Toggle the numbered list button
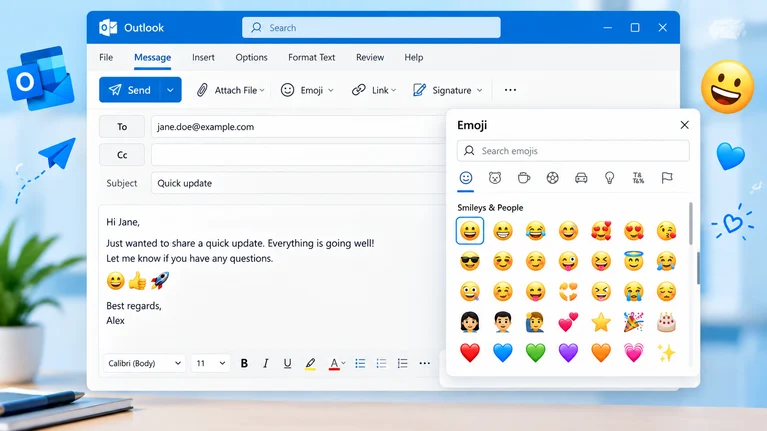The height and width of the screenshot is (431, 767). click(403, 363)
